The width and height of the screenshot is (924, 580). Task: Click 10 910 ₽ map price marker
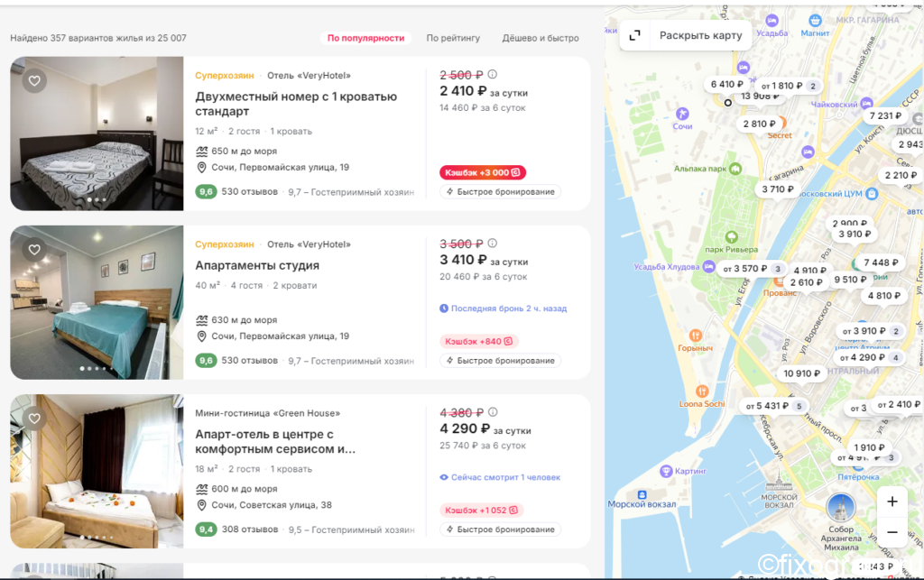[801, 373]
